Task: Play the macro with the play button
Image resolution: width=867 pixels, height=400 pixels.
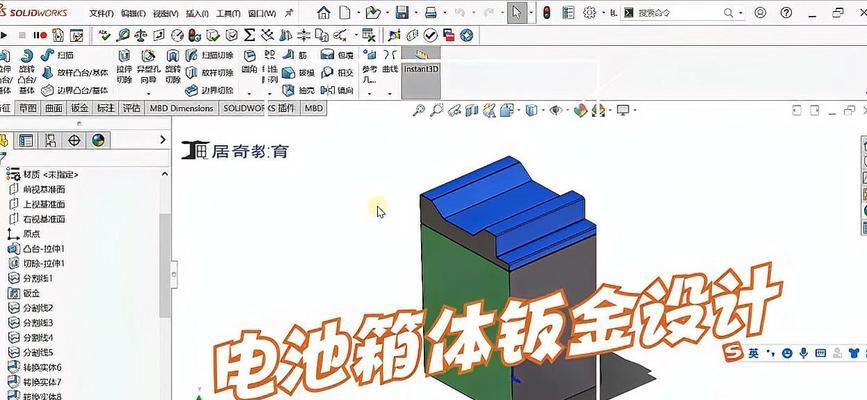Action: 4,35
